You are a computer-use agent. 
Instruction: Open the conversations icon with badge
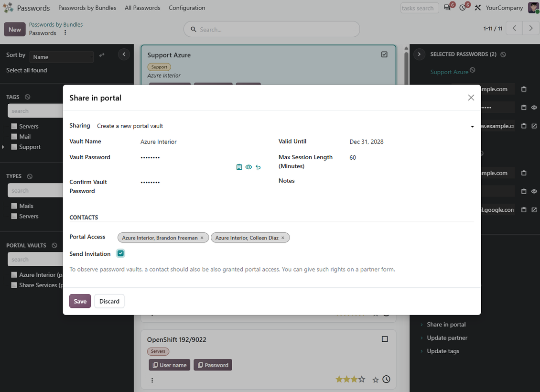[x=447, y=8]
